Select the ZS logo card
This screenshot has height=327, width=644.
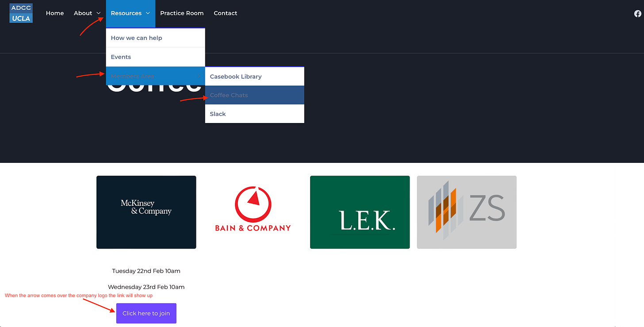[x=467, y=212]
